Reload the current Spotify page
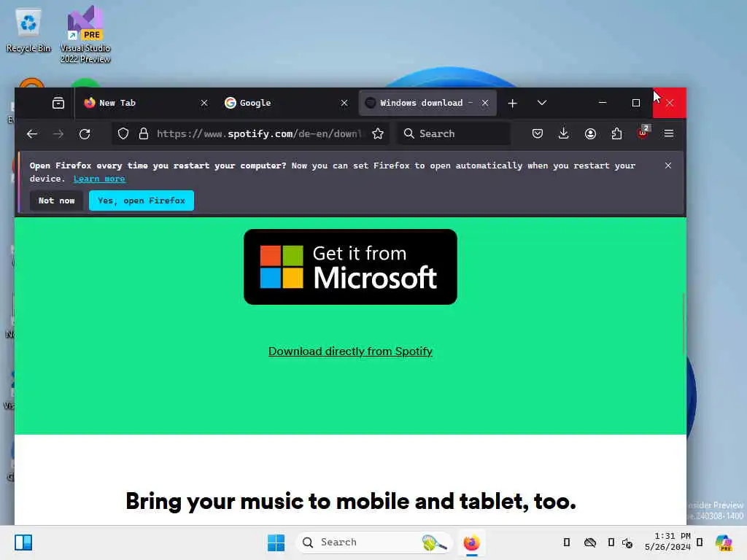The image size is (747, 560). (x=85, y=134)
